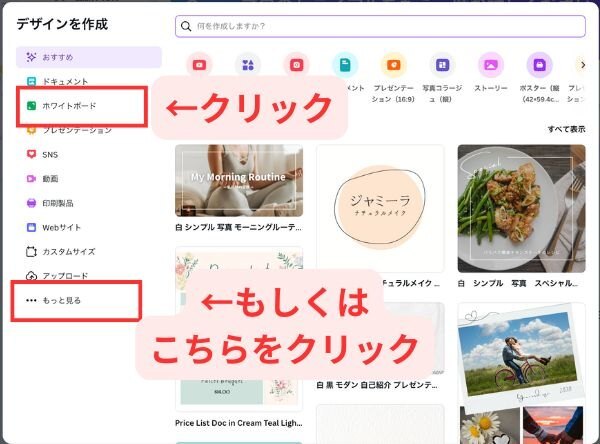Click the 写真コラージュ (縦) icon
The image size is (600, 444).
[x=442, y=65]
